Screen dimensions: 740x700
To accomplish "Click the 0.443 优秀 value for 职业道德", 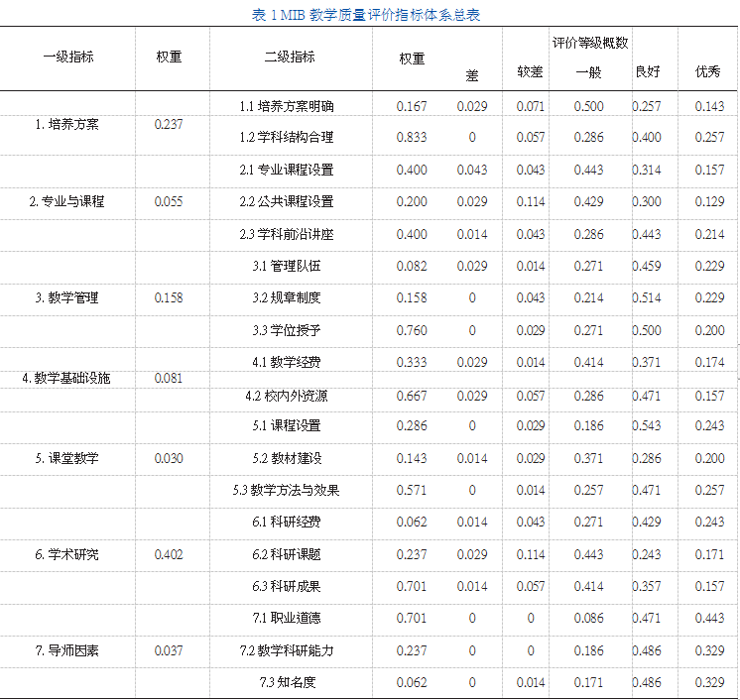I will point(709,619).
